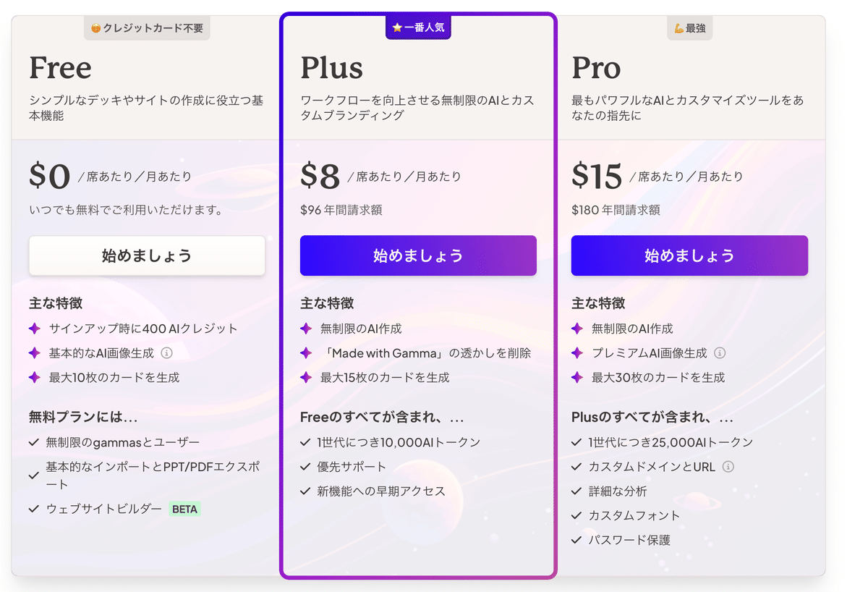Click the sparkle icon next to 最大30枚のカードを生成
This screenshot has width=868, height=592.
point(576,377)
